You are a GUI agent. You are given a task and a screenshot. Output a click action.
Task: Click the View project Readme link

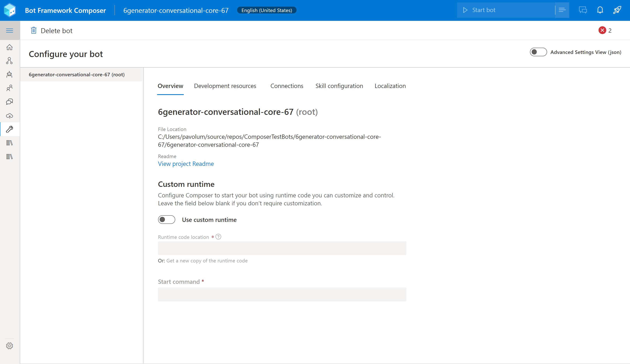(x=186, y=164)
